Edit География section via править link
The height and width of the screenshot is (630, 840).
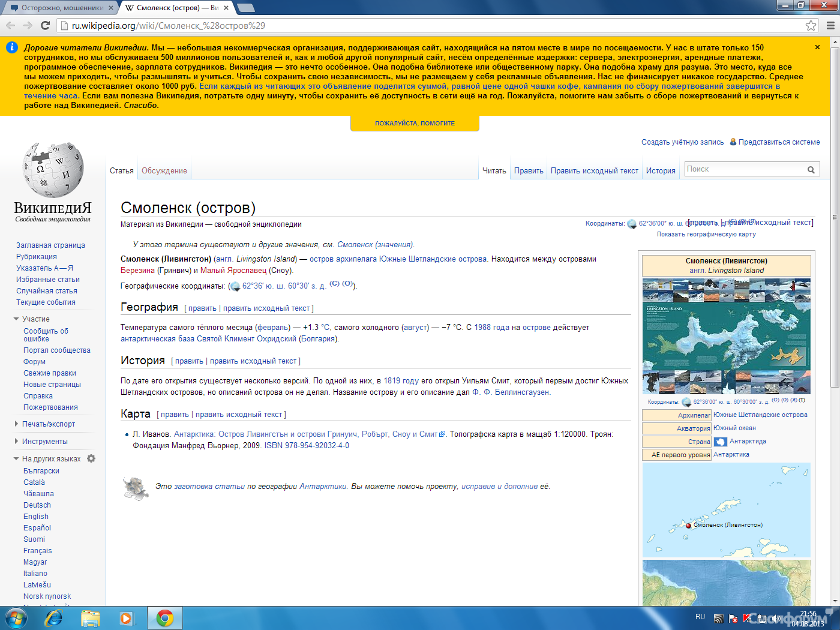pos(202,308)
